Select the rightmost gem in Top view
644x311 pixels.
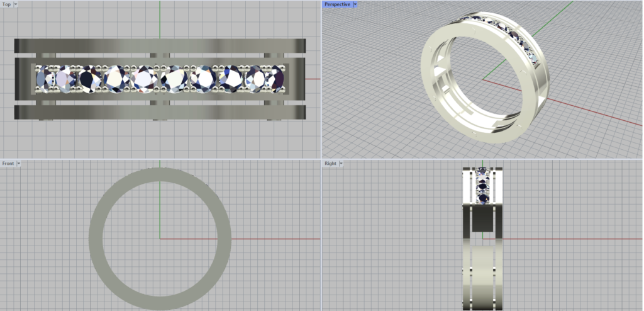(275, 79)
